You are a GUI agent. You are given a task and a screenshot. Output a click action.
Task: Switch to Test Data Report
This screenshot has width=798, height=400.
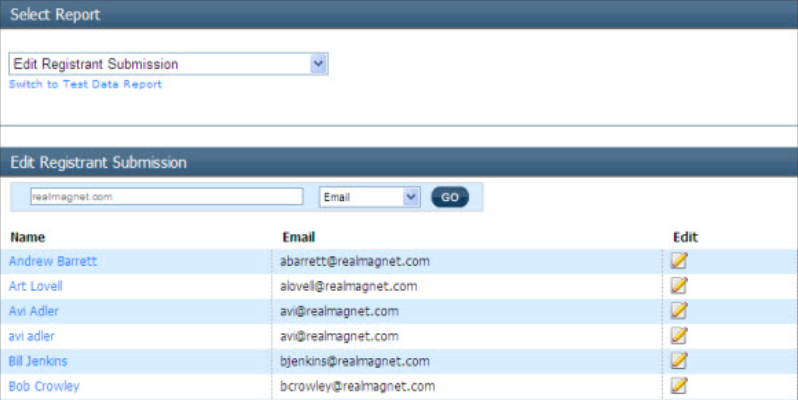point(85,84)
